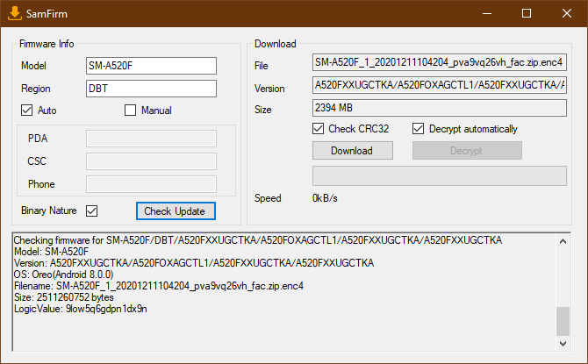Uncheck the Check CRC32 option

coord(318,129)
